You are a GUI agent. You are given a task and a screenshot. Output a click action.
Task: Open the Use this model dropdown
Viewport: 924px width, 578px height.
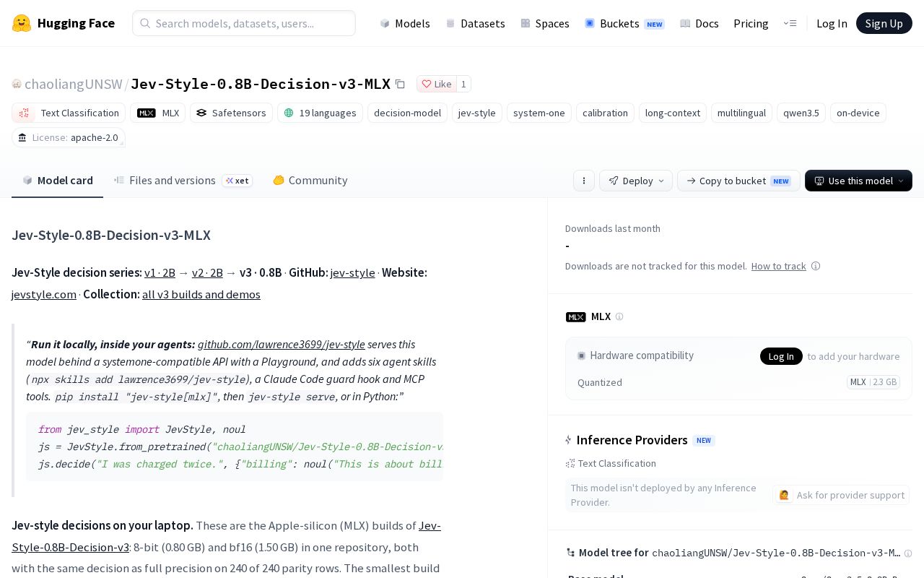coord(858,181)
